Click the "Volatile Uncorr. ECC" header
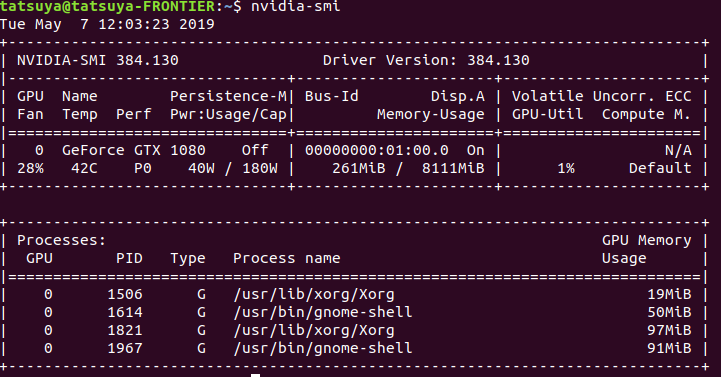Screen dimensions: 721x377 coord(601,96)
